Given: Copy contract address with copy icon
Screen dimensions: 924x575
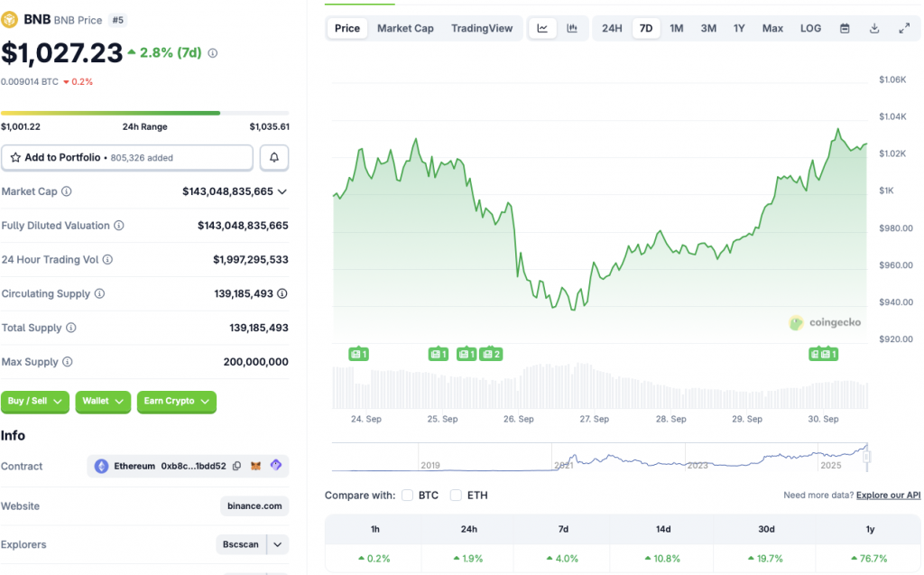Looking at the screenshot, I should [237, 466].
